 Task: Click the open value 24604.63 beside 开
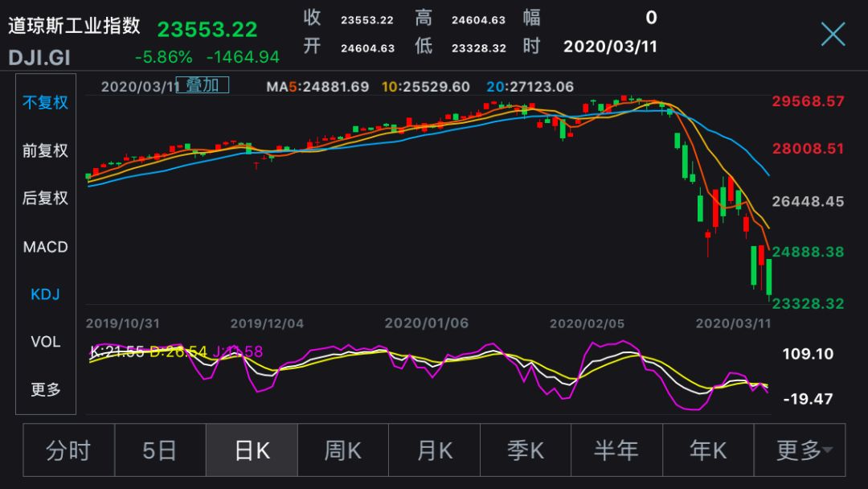pos(367,48)
